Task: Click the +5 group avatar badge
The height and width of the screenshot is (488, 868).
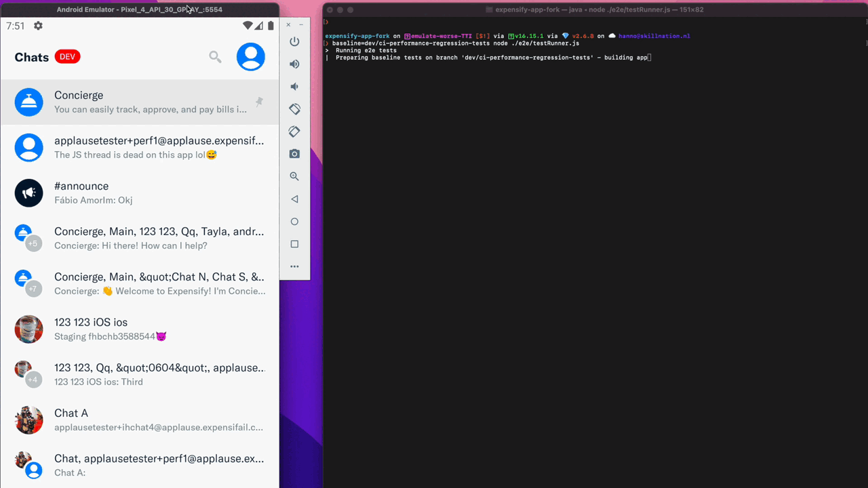Action: 34,243
